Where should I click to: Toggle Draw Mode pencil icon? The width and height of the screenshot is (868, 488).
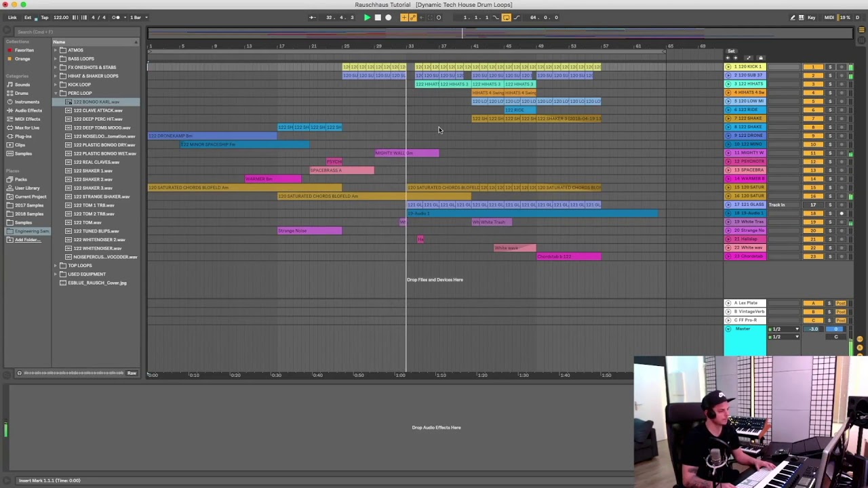793,18
